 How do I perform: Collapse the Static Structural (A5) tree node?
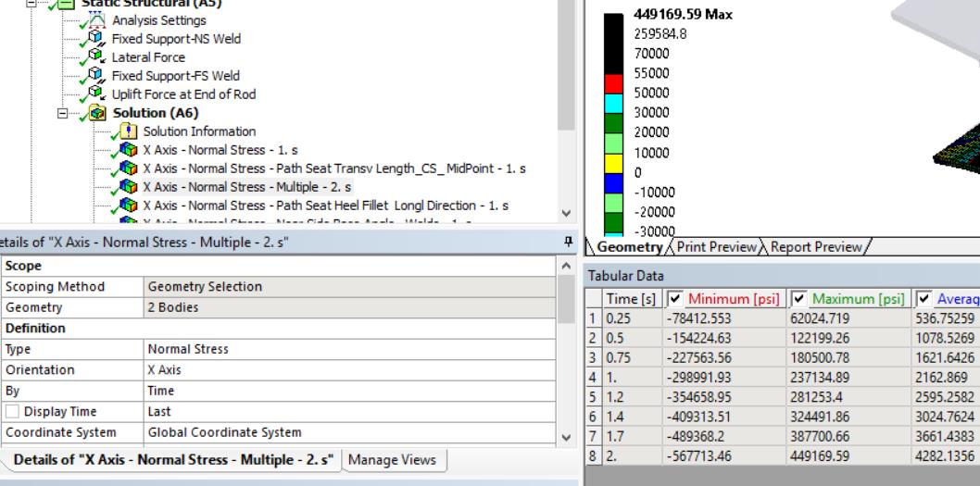(31, 3)
